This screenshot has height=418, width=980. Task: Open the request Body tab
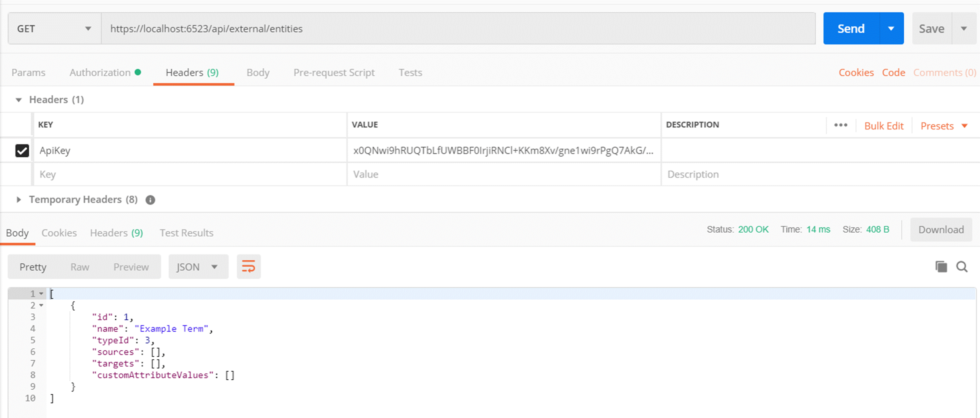pos(258,72)
